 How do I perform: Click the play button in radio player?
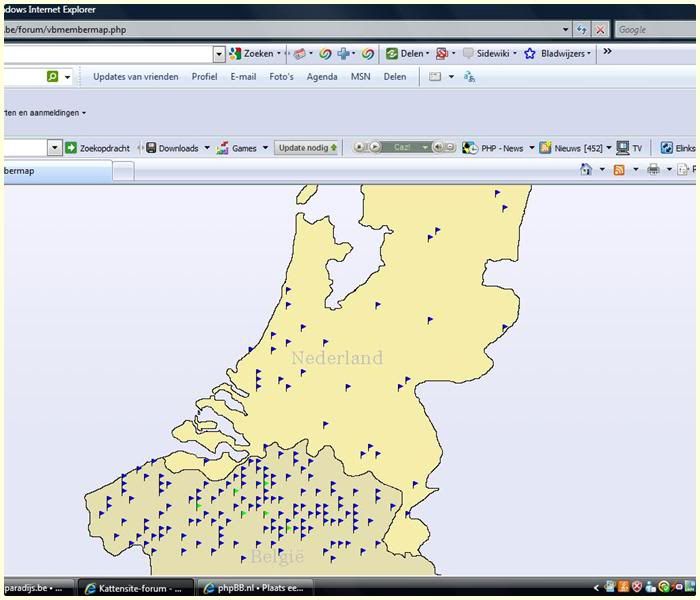pos(375,147)
